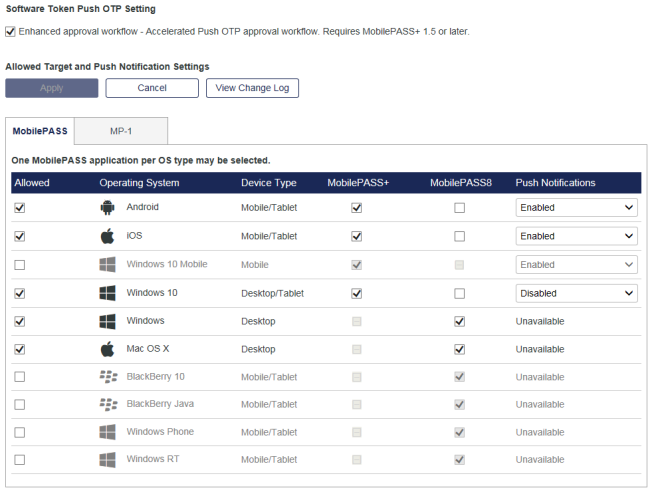
Task: Open Push Notifications dropdown for iOS
Action: [576, 236]
